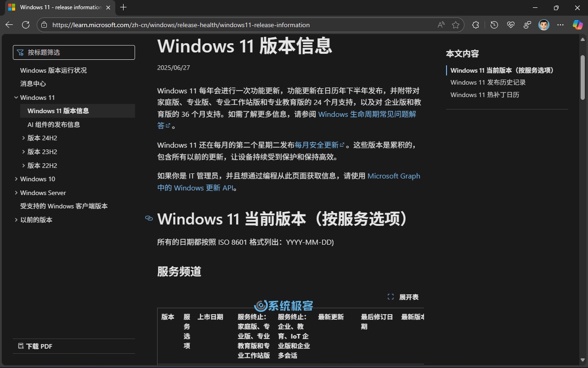Click the 最新更新 column header
588x368 pixels.
[331, 317]
